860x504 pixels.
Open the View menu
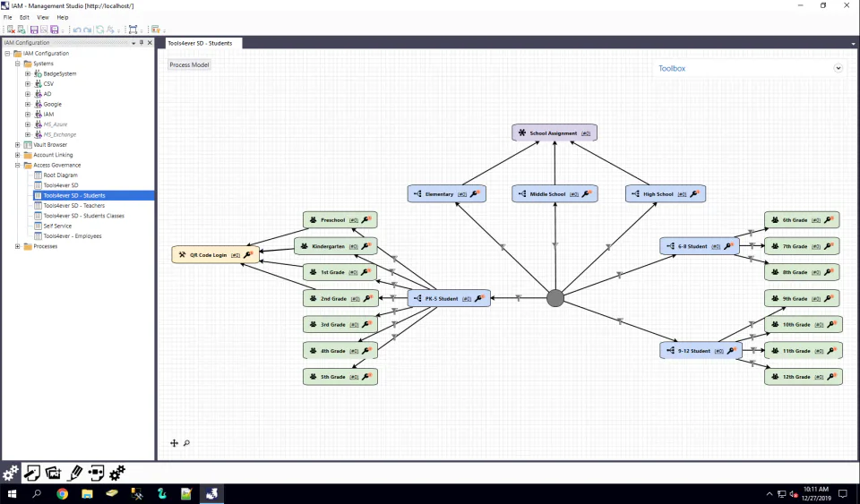point(43,18)
